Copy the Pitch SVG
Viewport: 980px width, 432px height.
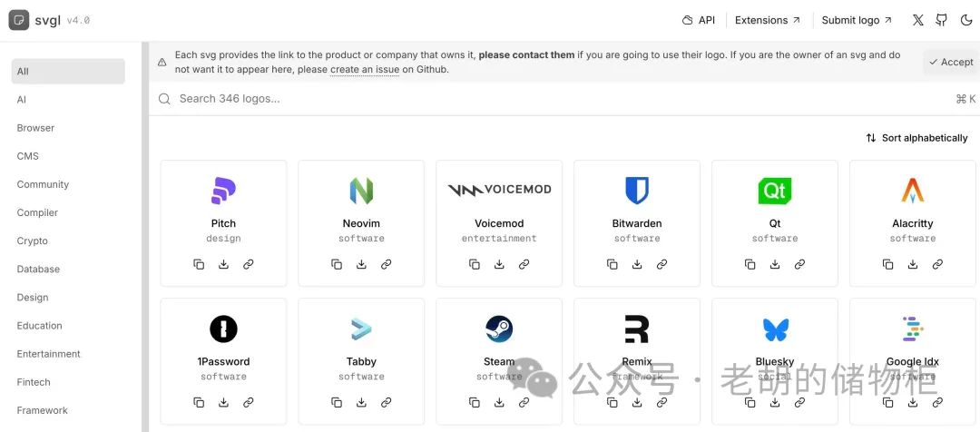pyautogui.click(x=199, y=264)
